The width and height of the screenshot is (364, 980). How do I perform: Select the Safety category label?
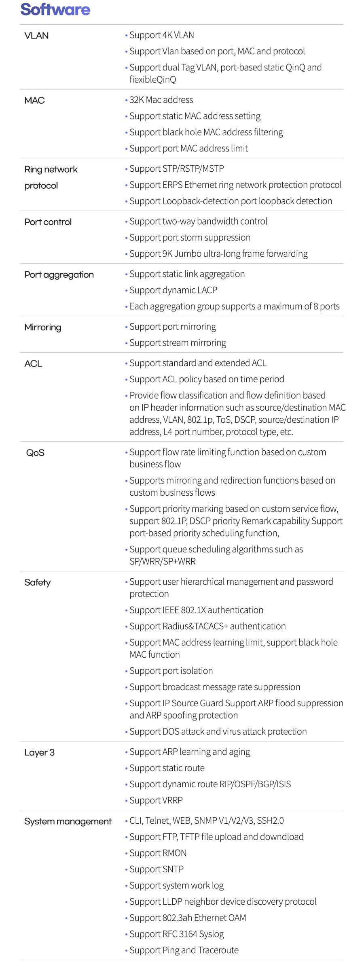(x=38, y=582)
